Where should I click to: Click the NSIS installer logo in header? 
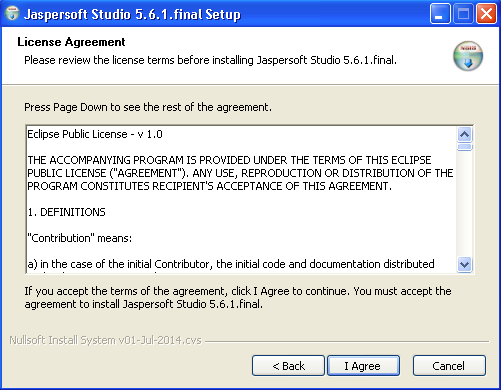(468, 56)
